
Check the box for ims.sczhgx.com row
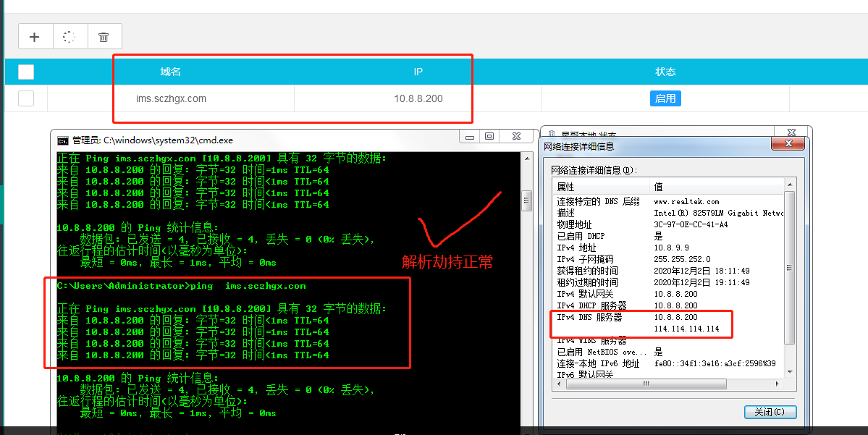click(x=26, y=98)
